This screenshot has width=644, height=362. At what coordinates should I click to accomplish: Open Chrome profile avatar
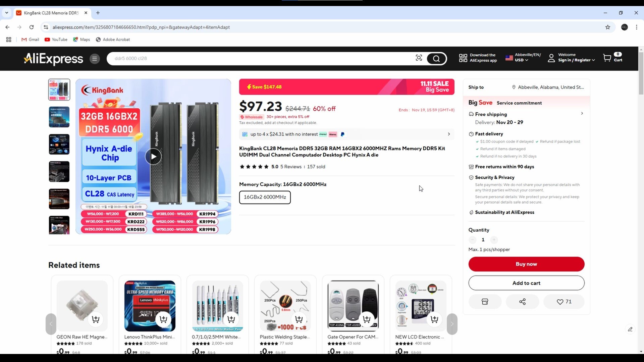tap(624, 27)
